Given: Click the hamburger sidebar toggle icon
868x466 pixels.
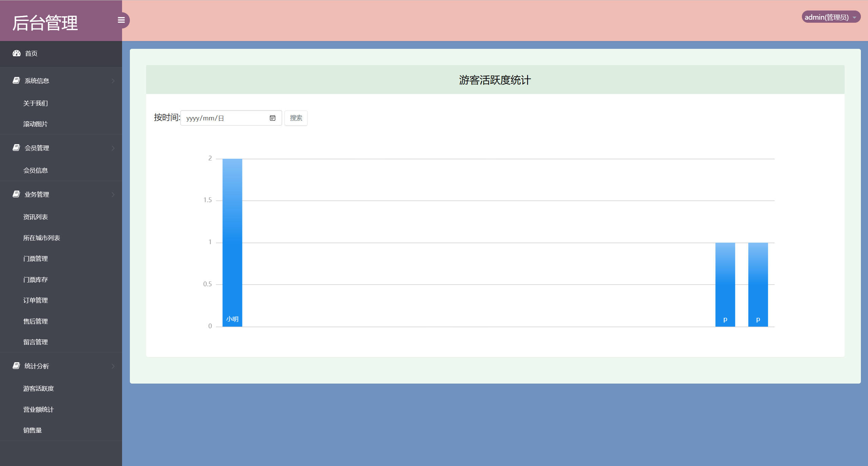Looking at the screenshot, I should tap(121, 20).
